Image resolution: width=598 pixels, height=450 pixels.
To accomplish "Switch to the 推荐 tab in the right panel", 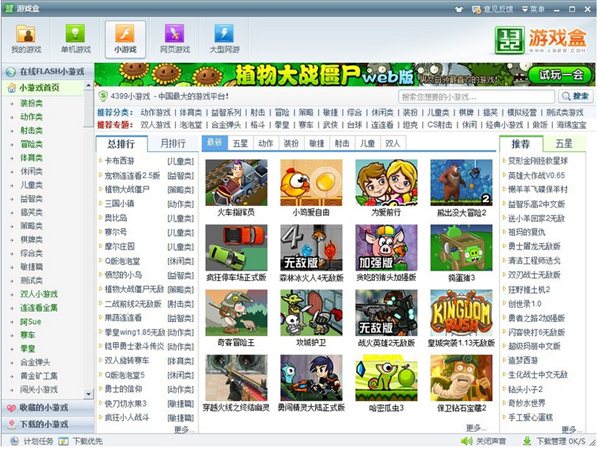I will (x=521, y=144).
